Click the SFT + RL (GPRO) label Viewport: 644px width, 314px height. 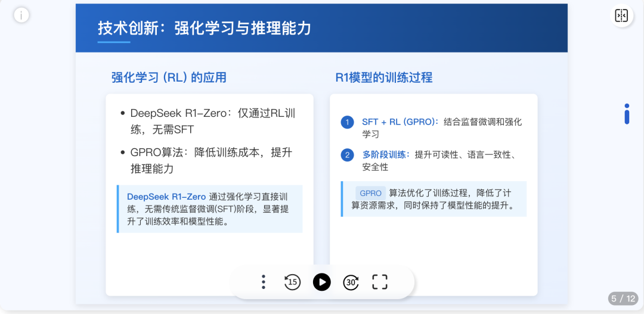[x=401, y=122]
